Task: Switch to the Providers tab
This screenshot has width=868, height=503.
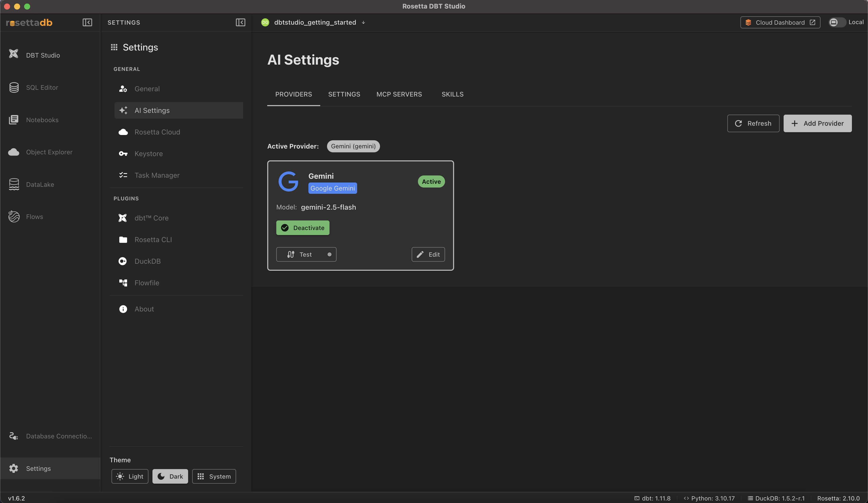Action: click(x=293, y=94)
